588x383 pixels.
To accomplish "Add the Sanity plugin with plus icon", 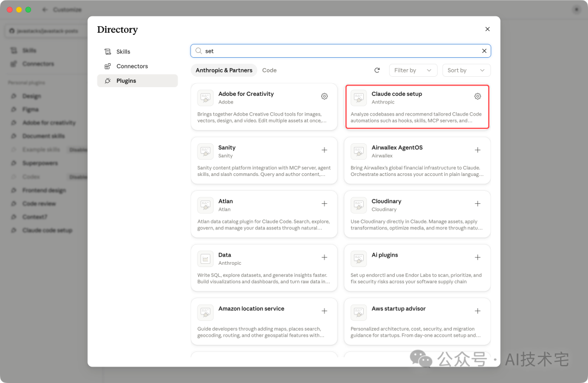I will pos(324,150).
